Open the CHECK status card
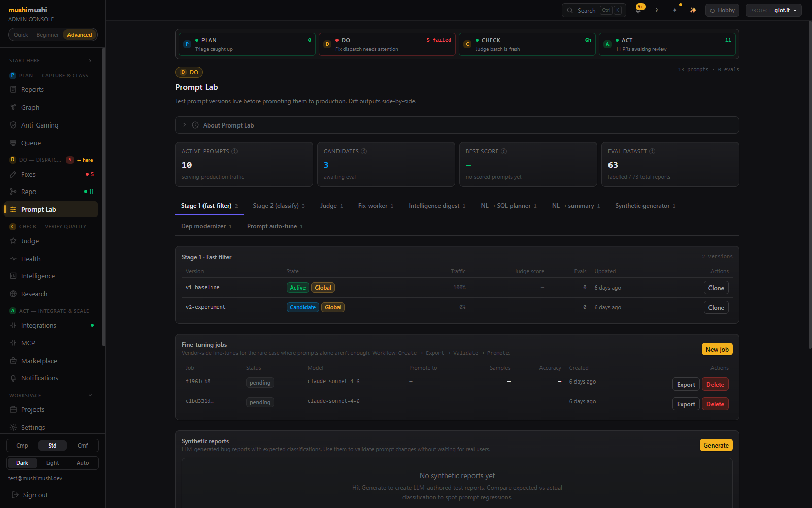812x508 pixels. click(x=527, y=44)
